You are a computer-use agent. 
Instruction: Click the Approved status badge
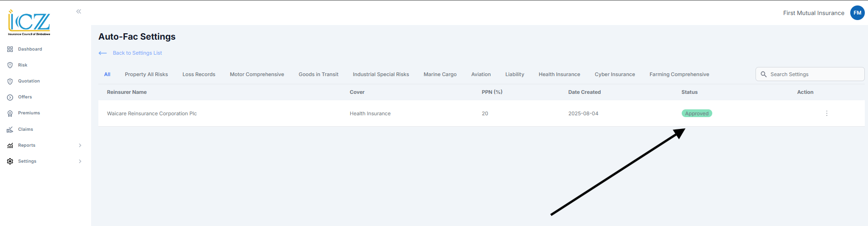pyautogui.click(x=696, y=113)
